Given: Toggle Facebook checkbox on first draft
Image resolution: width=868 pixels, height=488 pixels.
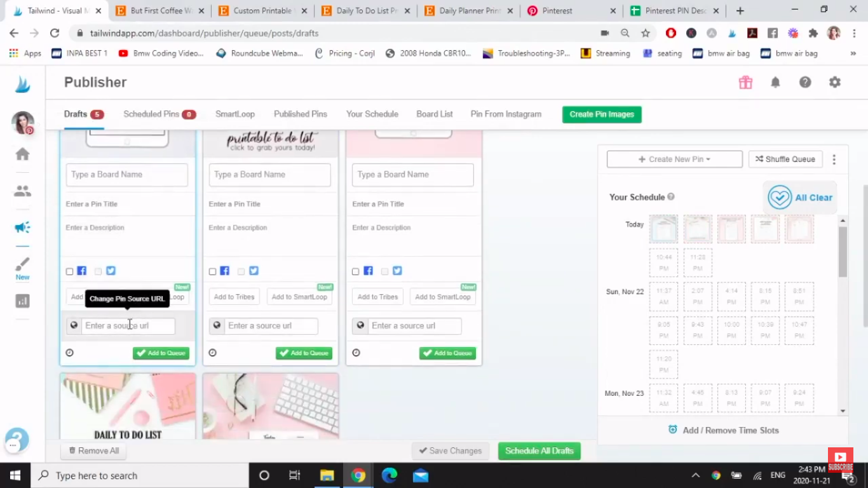Looking at the screenshot, I should [70, 271].
